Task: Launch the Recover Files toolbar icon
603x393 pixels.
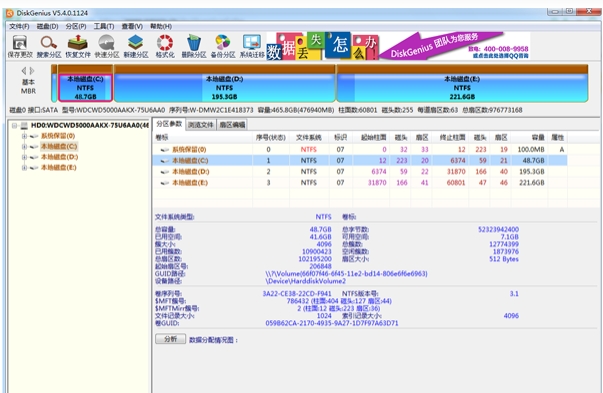Action: click(x=78, y=46)
